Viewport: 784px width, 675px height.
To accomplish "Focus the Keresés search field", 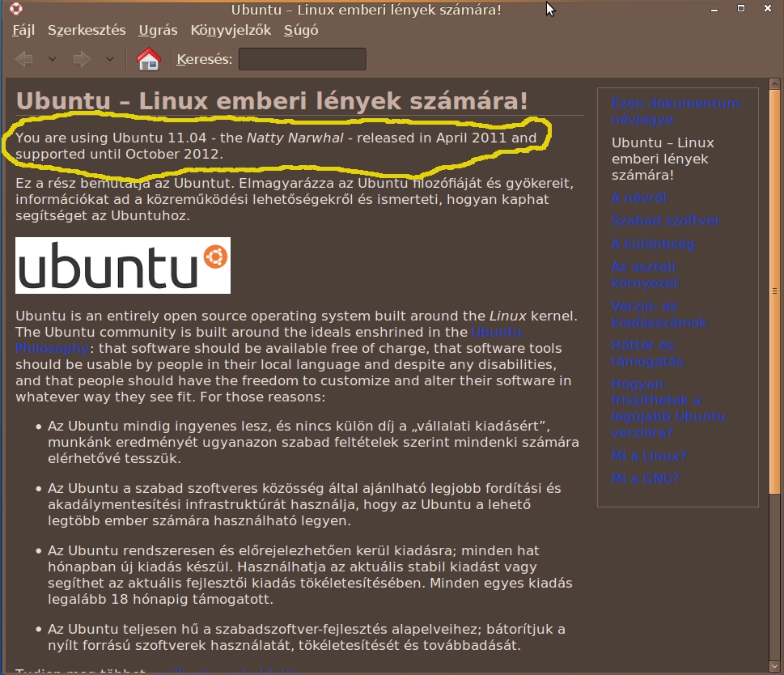I will [x=303, y=59].
